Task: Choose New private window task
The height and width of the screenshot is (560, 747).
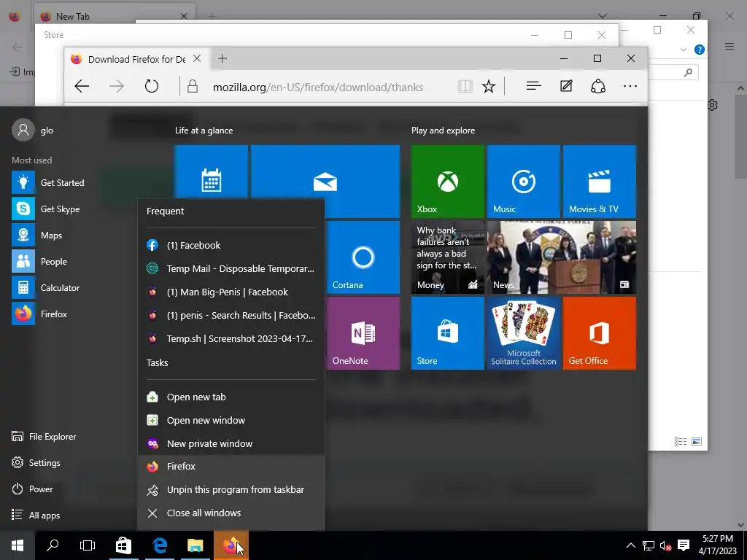Action: (x=231, y=443)
